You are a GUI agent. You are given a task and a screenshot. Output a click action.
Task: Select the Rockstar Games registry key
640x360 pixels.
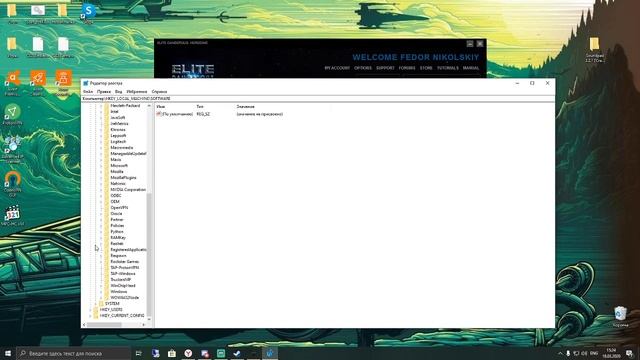124,262
